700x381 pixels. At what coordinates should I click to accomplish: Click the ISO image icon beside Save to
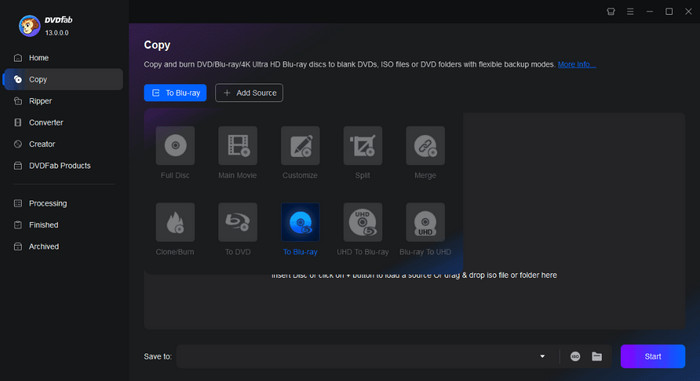(575, 356)
